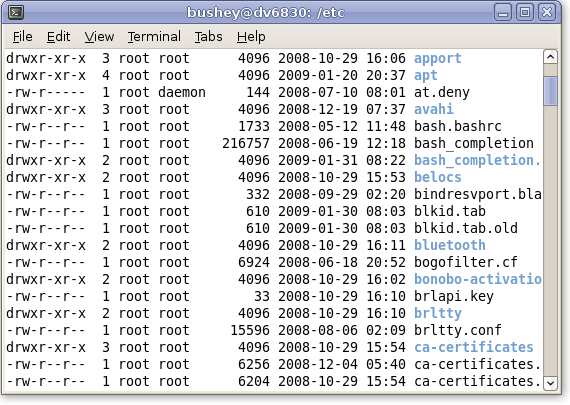Open the View menu
The image size is (570, 405).
pyautogui.click(x=99, y=37)
